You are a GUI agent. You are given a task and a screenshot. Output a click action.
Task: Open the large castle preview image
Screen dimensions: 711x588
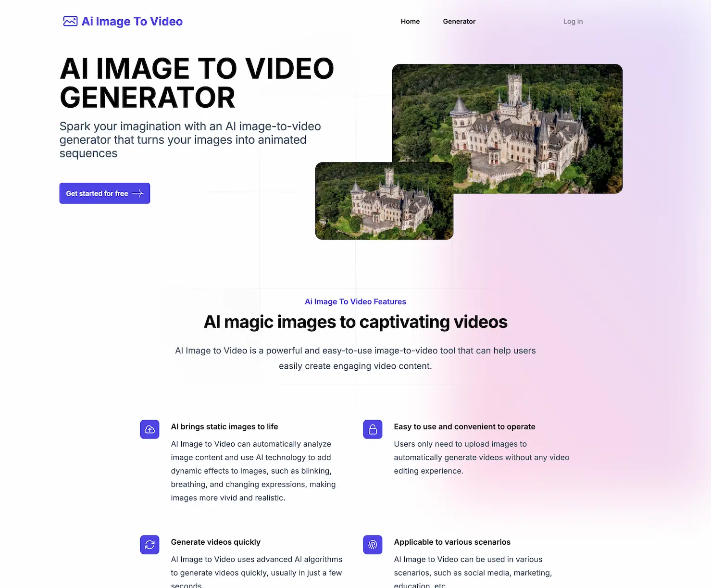coord(507,129)
